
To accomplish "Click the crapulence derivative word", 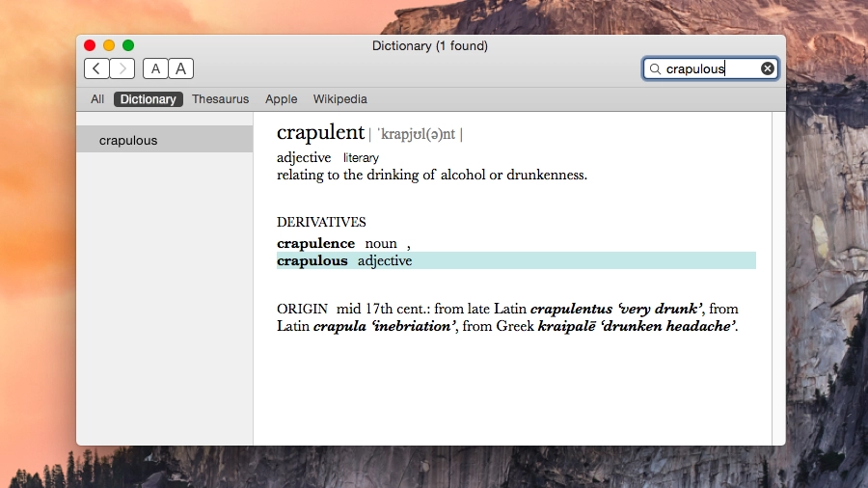I will (315, 243).
